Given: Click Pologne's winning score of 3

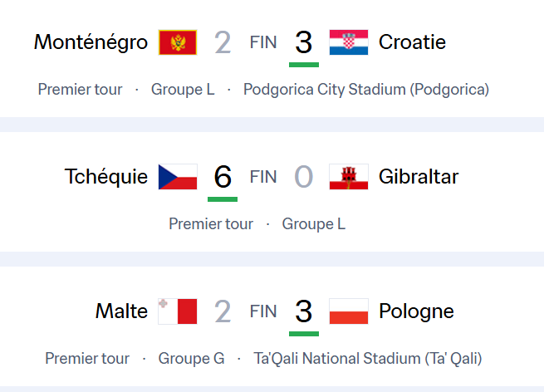Looking at the screenshot, I should (x=304, y=311).
